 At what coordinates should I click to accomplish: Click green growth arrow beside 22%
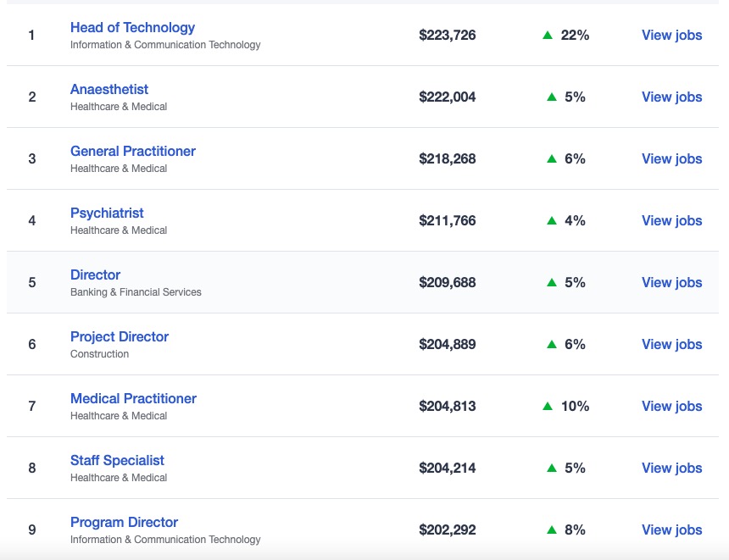(x=548, y=35)
